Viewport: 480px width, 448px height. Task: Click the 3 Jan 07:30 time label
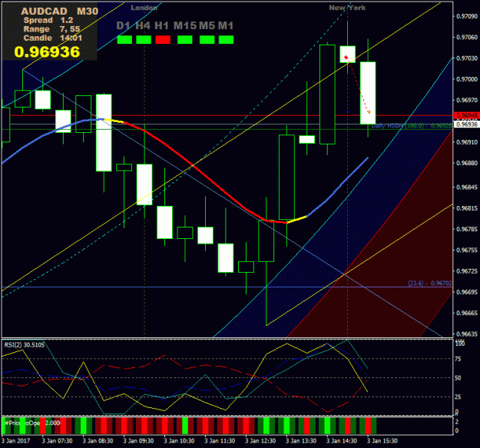tap(58, 441)
